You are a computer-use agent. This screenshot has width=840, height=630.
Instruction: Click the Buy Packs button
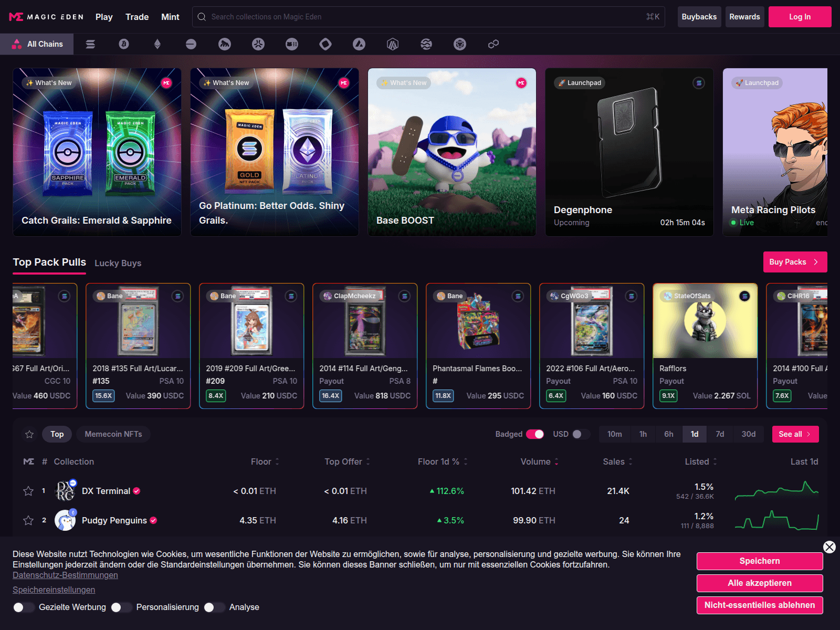(795, 262)
